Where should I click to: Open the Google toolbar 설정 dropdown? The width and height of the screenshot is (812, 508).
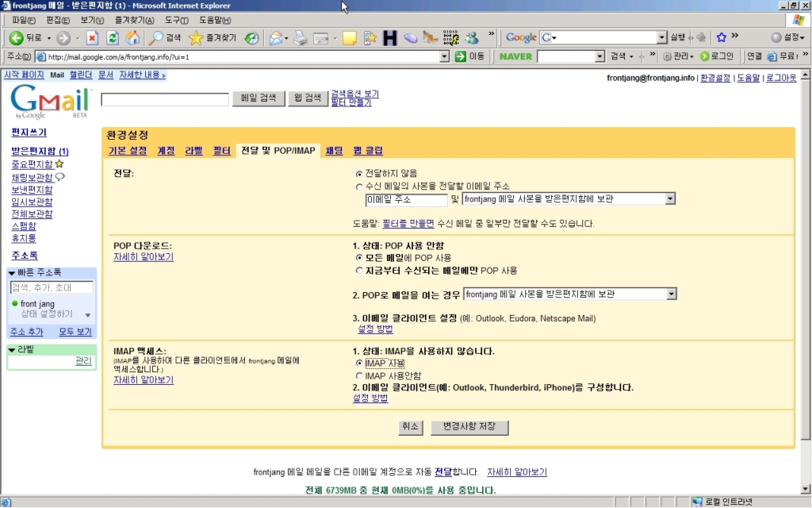click(787, 37)
